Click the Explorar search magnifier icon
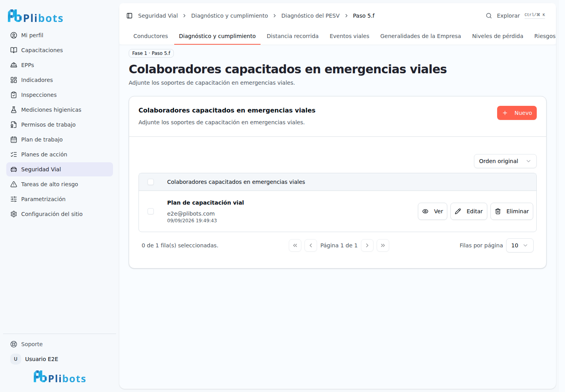Screen dimensions: 565x392 click(489, 16)
